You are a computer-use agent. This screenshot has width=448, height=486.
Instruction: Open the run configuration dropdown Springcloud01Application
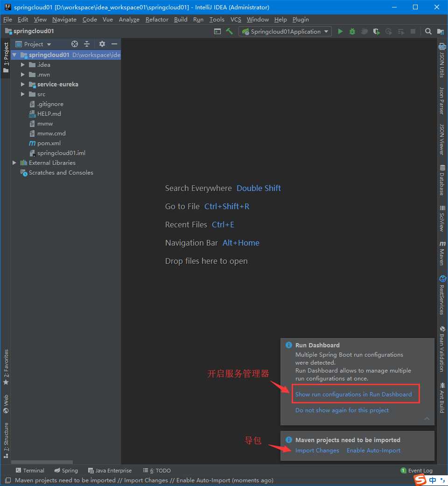click(x=285, y=31)
